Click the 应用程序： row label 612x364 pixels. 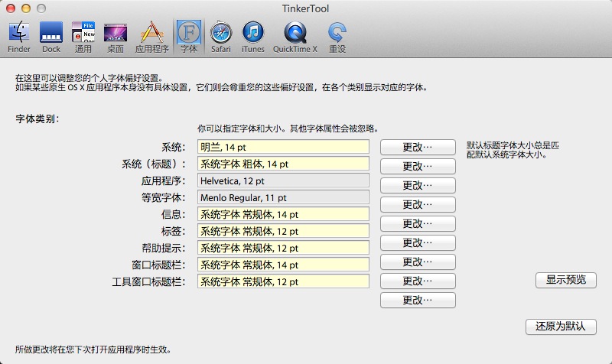pos(164,180)
